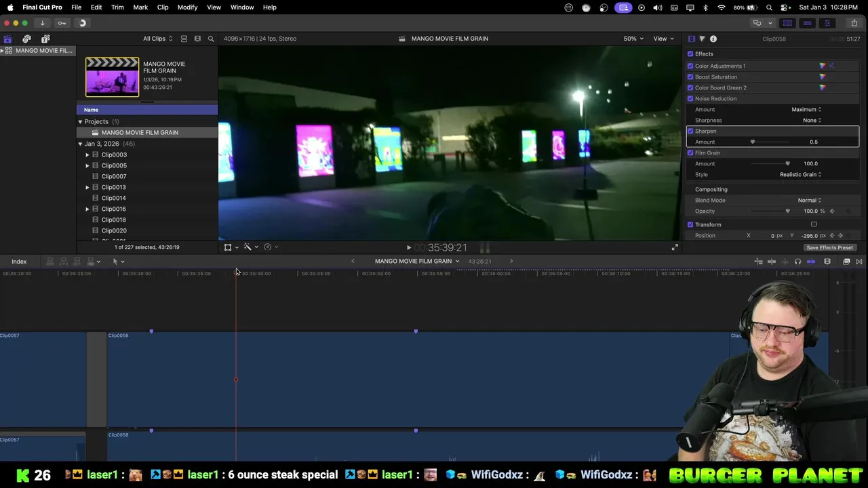Toggle the Timeline panel visibility button
This screenshot has width=868, height=488.
[807, 23]
